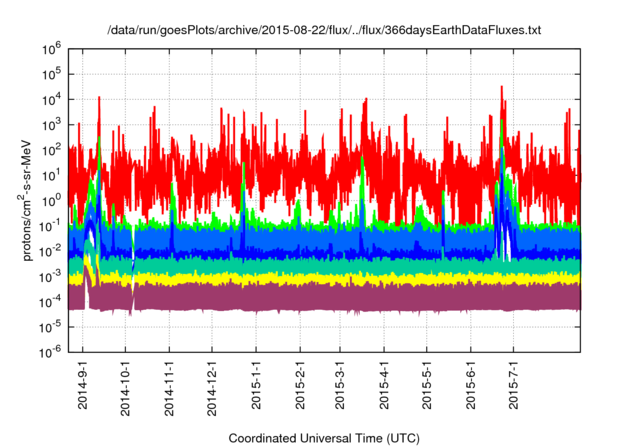Click the Coordinated Universal Time (UTC) axis label

tap(324, 438)
